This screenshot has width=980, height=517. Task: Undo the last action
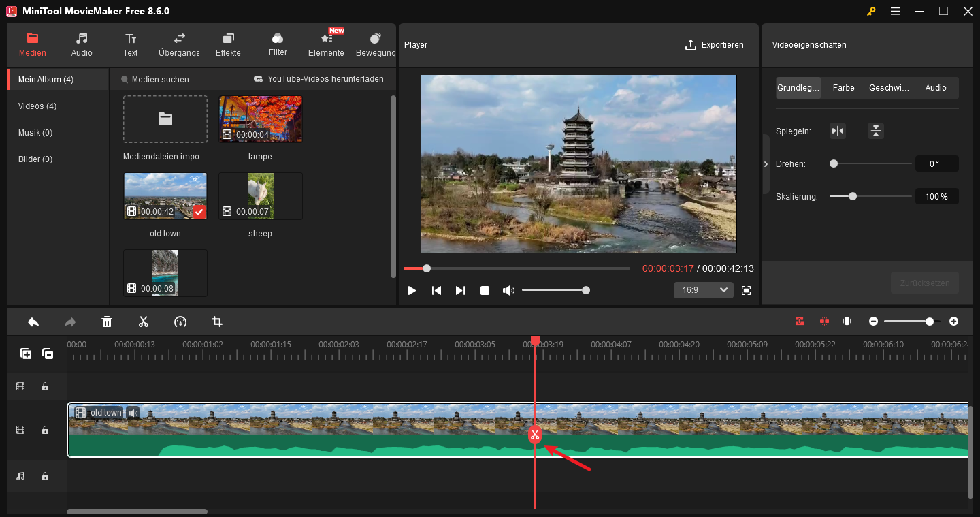(x=33, y=321)
